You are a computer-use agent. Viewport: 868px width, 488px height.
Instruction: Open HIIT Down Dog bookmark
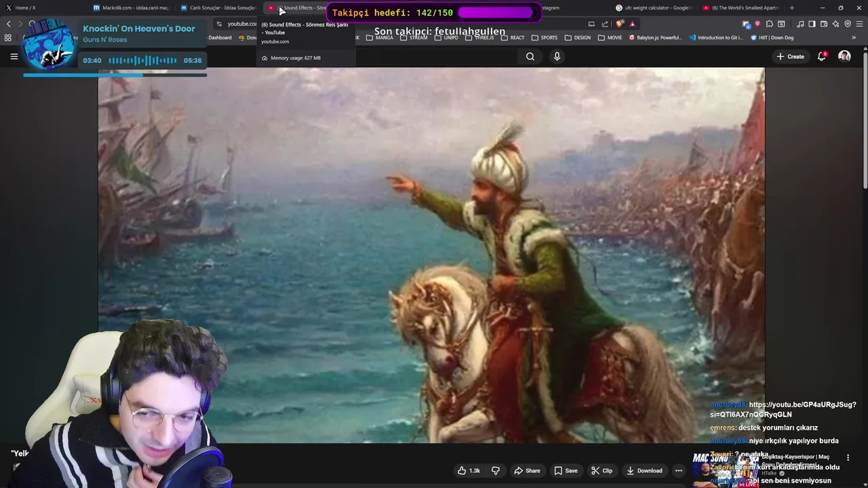coord(772,38)
